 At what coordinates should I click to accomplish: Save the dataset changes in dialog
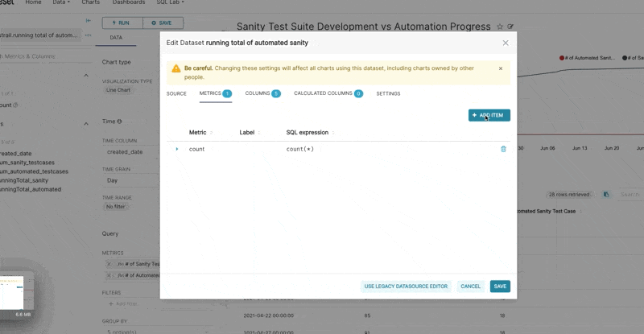[x=500, y=287]
